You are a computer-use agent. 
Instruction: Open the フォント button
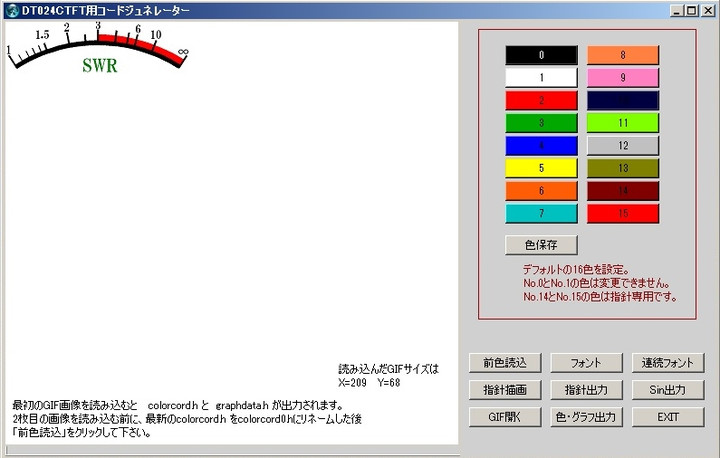click(x=586, y=363)
